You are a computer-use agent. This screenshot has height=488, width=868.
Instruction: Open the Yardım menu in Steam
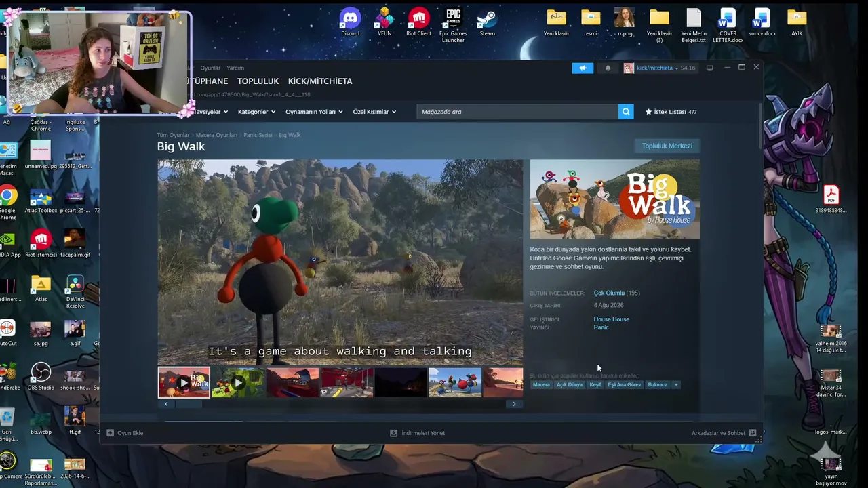[x=235, y=68]
